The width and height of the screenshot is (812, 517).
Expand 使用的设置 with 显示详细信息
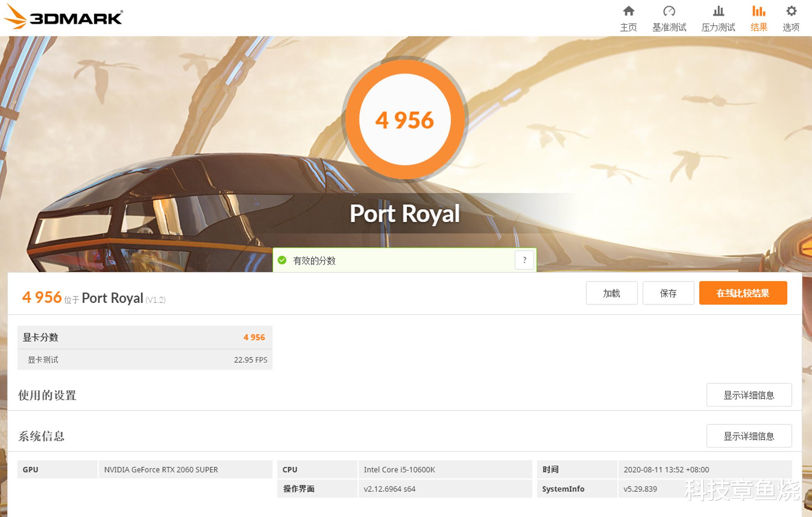click(749, 395)
